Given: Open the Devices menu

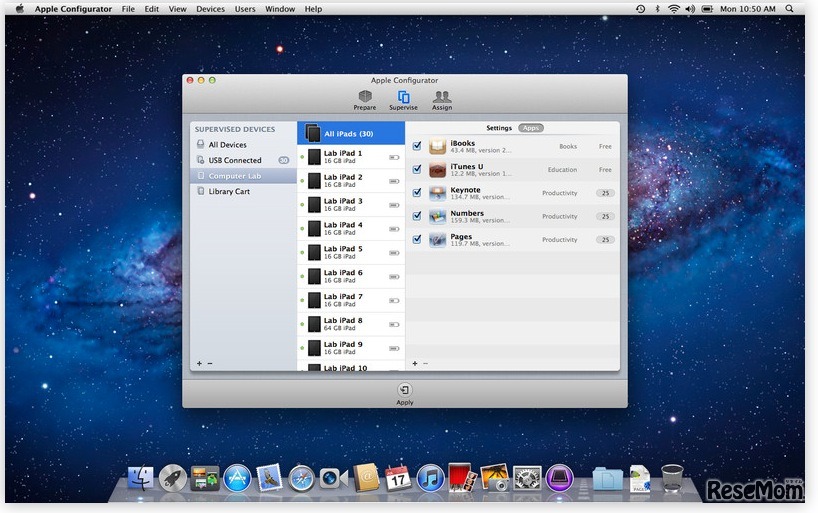Looking at the screenshot, I should (210, 9).
